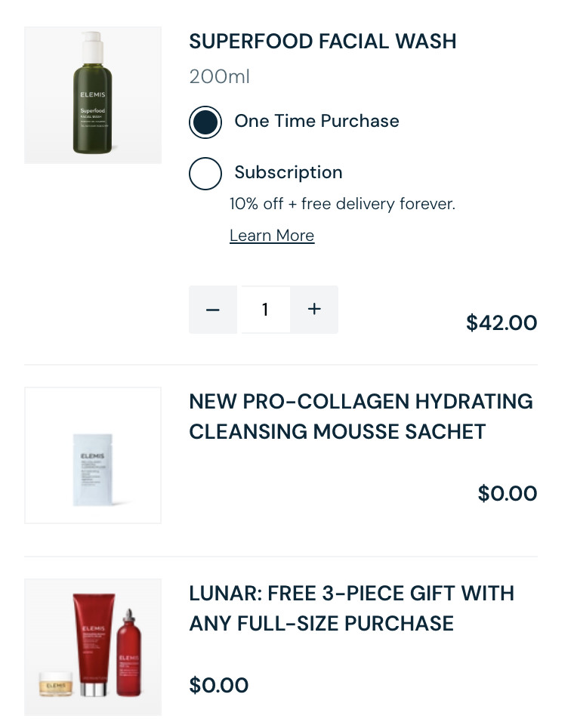This screenshot has height=728, width=574.
Task: Click the small gold jar in Lunar gift image
Action: pos(56,685)
